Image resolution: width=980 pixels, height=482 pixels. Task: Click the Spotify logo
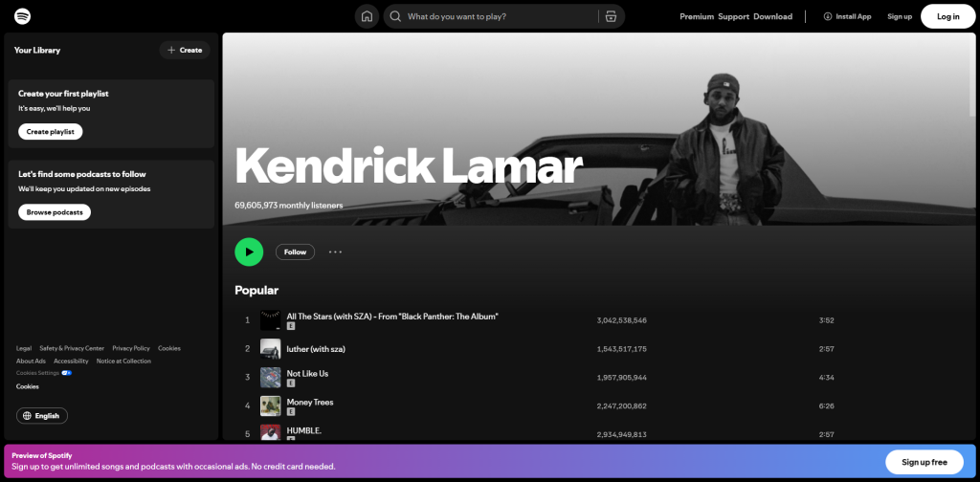coord(23,16)
